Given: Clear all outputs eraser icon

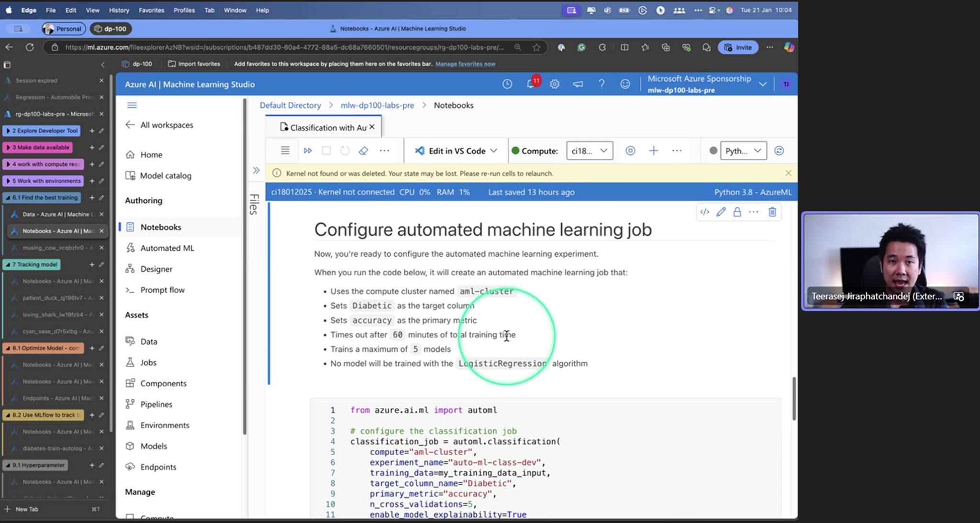Looking at the screenshot, I should [363, 151].
